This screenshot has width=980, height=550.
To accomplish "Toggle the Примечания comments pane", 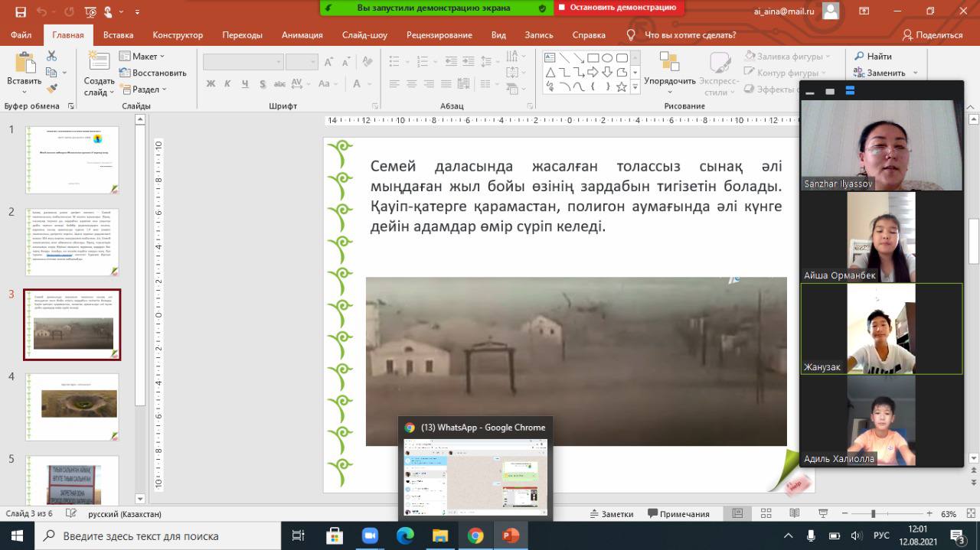I will pos(678,514).
